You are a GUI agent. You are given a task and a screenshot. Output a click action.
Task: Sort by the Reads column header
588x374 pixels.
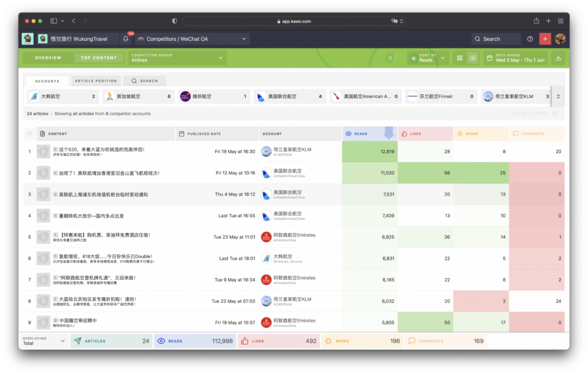coord(370,134)
